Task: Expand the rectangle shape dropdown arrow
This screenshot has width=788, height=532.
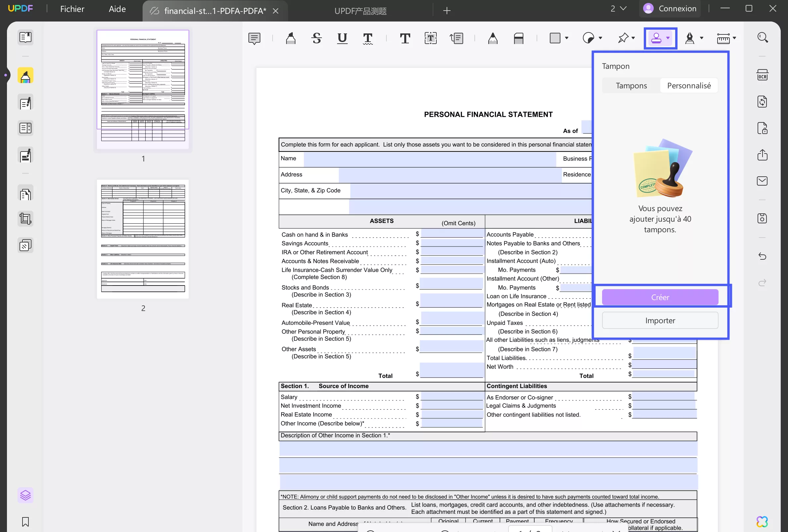Action: coord(567,38)
